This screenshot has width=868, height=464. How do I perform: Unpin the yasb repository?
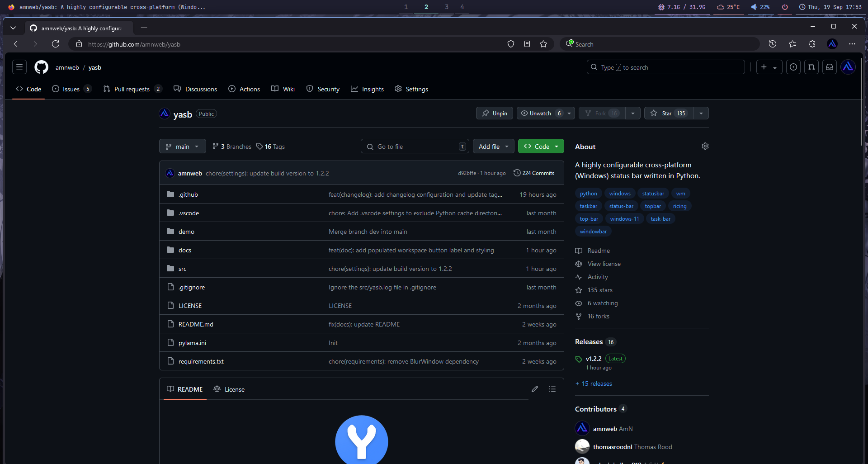tap(494, 113)
